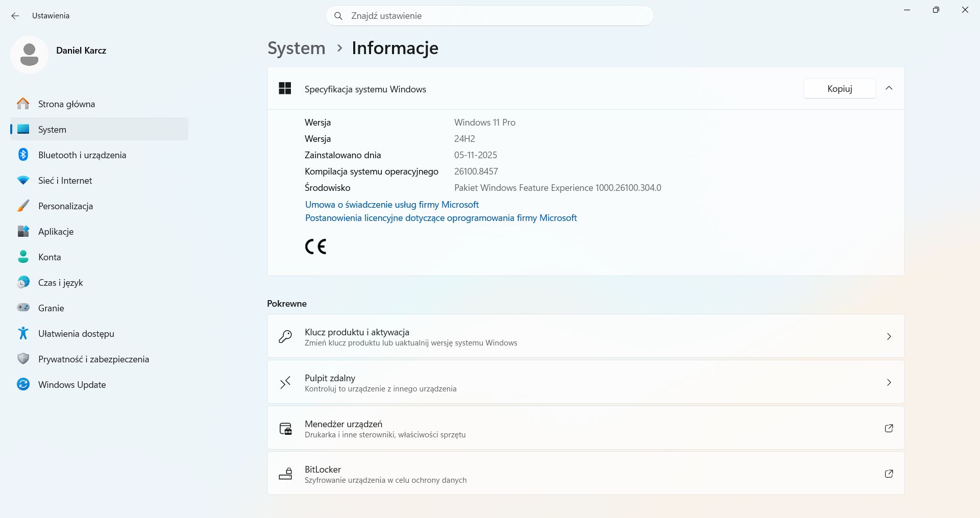
Task: Open Granie settings page
Action: click(x=99, y=308)
